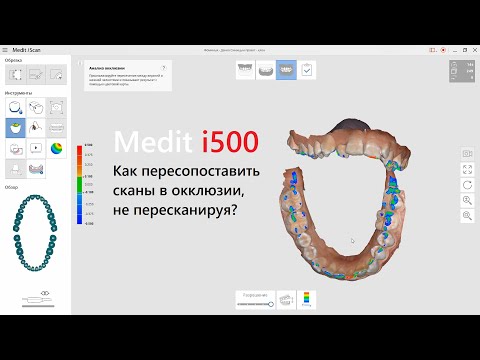Open the overlapping scans tool

coord(15,148)
